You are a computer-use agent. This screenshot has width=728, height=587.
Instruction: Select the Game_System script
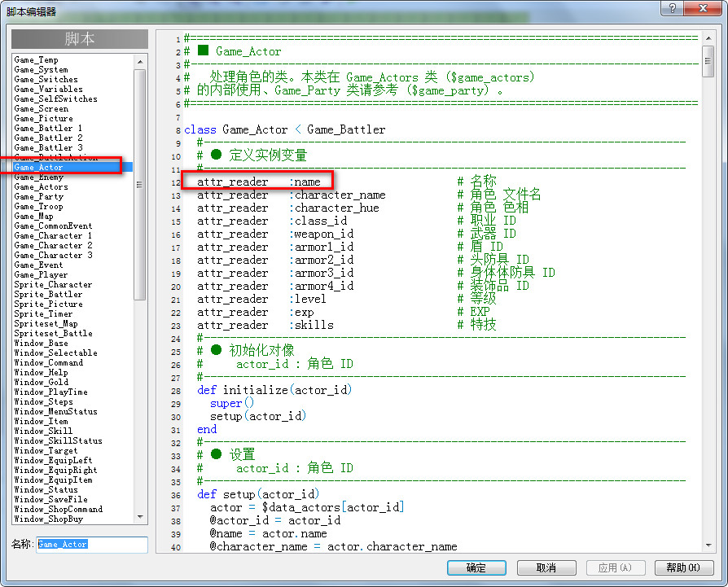(41, 69)
